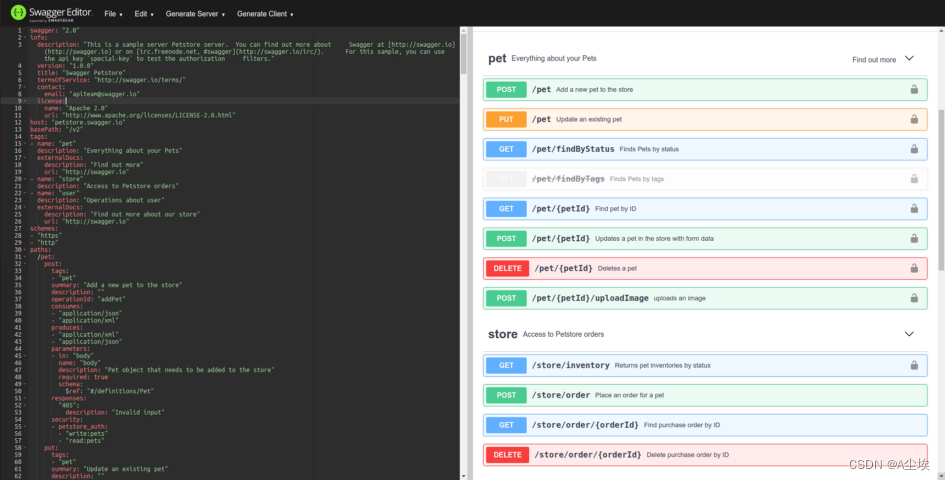The image size is (945, 480).
Task: Click the DELETE badge for /store/order/{orderId}
Action: coord(507,455)
